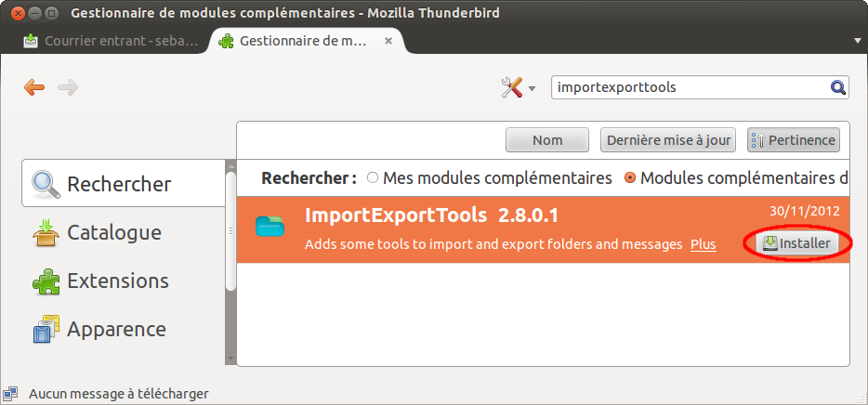Sort results by Pertinence
The height and width of the screenshot is (405, 868).
[x=794, y=140]
